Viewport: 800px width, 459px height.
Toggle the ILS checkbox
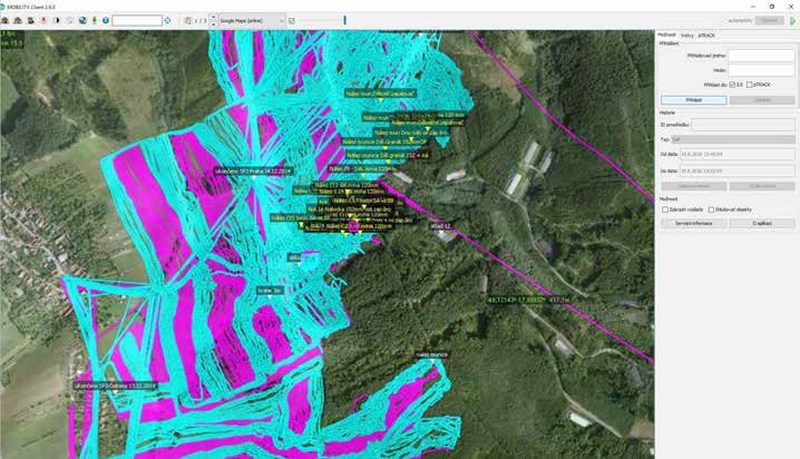[733, 84]
